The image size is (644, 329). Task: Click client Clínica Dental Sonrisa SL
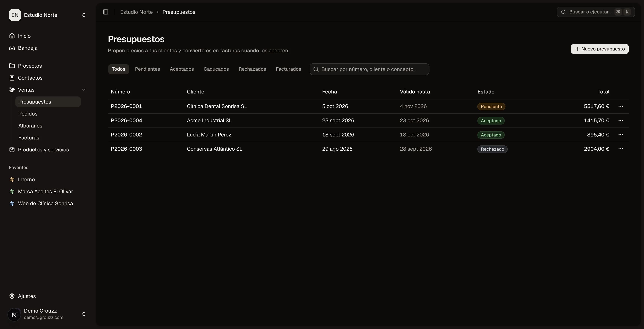[x=217, y=106]
